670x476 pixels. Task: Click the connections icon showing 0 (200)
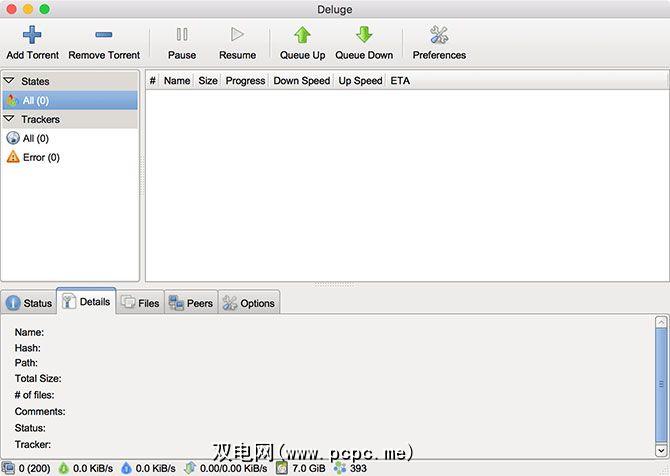(8, 468)
